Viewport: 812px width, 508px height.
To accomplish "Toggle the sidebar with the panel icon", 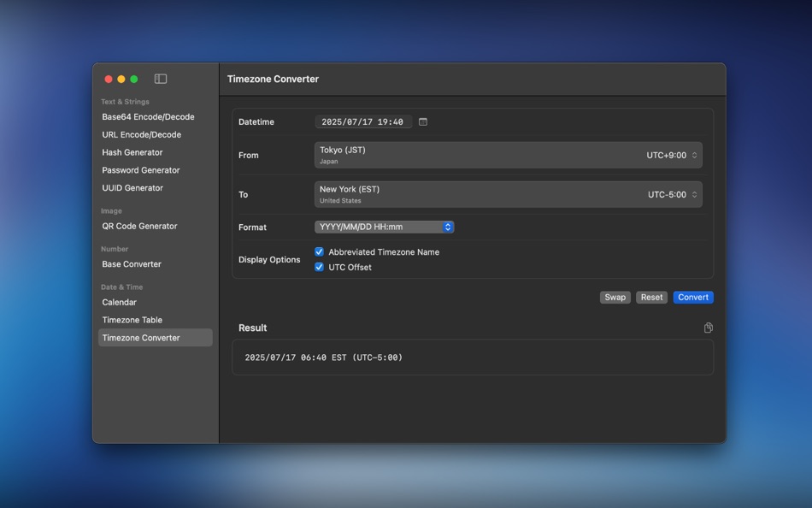I will pos(160,78).
